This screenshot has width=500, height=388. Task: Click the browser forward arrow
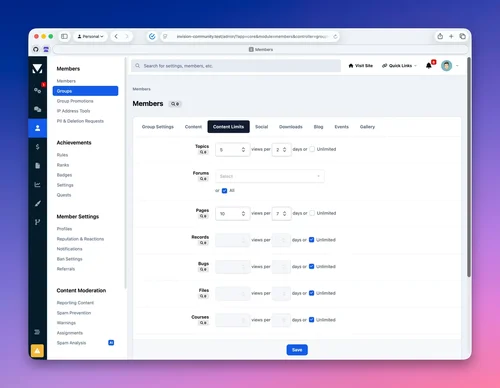(x=127, y=36)
